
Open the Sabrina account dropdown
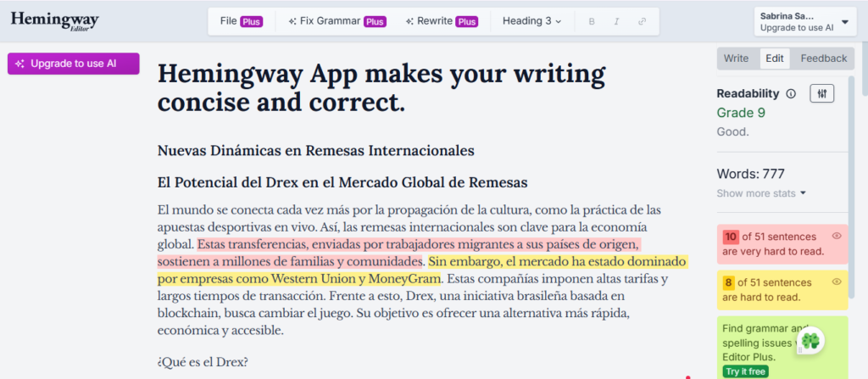coord(805,21)
